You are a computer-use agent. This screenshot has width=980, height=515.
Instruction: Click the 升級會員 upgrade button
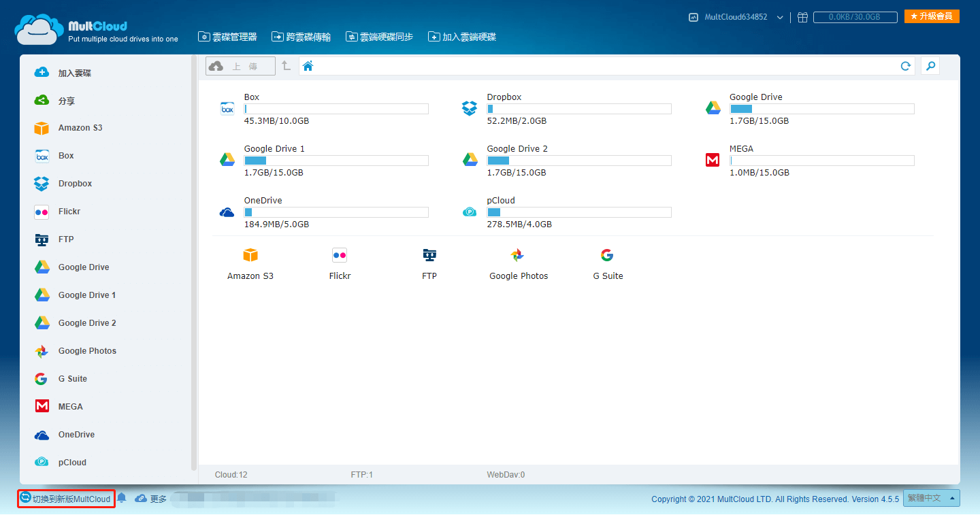[932, 16]
